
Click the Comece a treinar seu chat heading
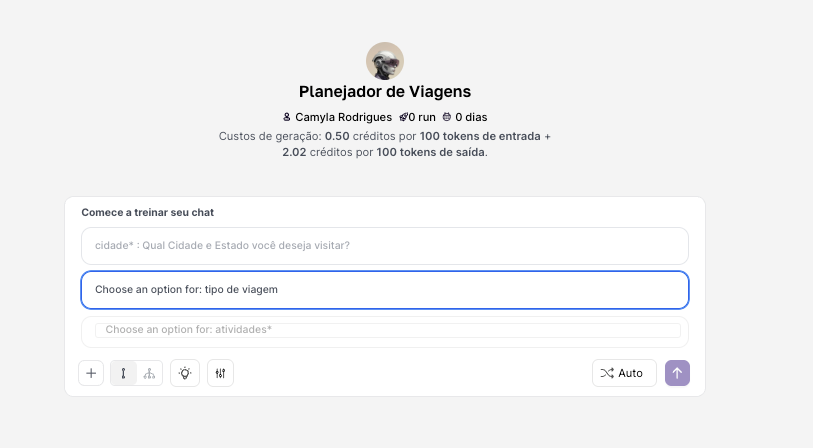tap(147, 212)
